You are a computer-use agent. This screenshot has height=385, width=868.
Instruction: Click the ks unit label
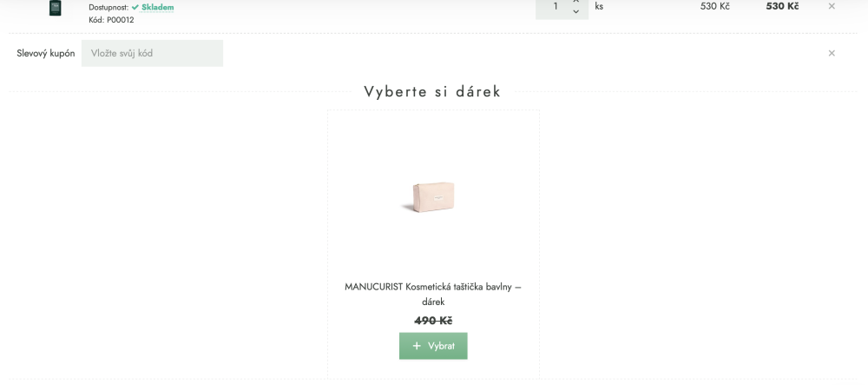click(x=599, y=7)
